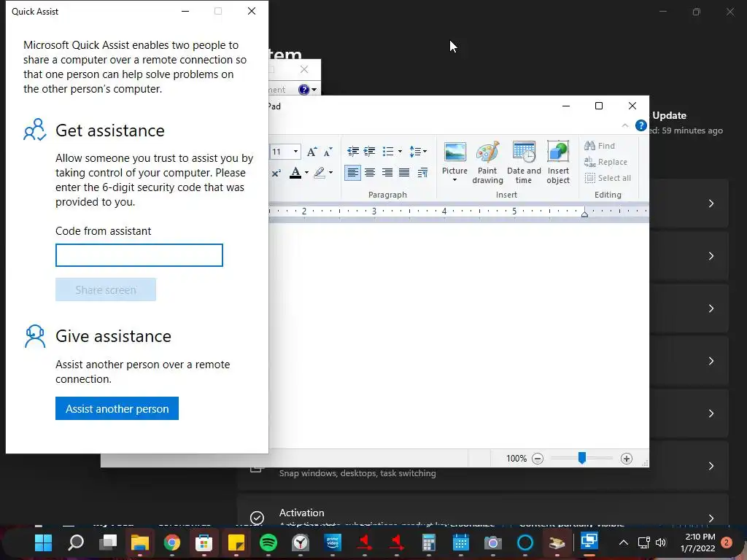Open Task View from the taskbar

point(108,542)
